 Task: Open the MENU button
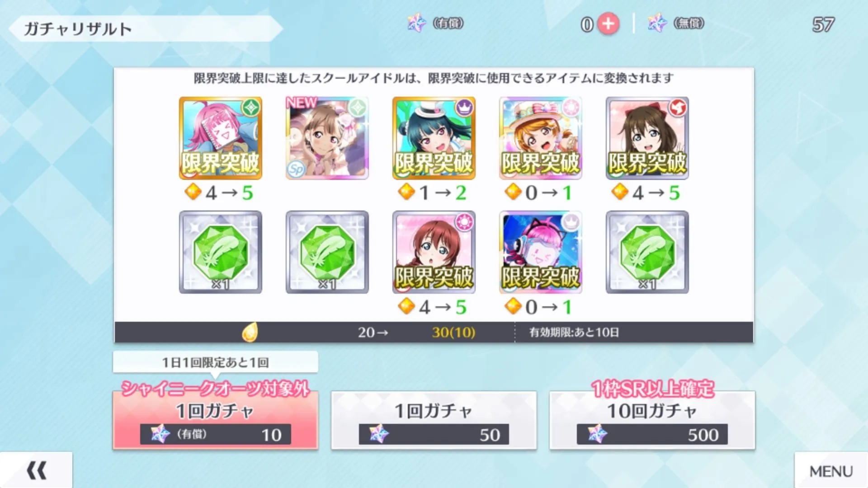tap(831, 470)
